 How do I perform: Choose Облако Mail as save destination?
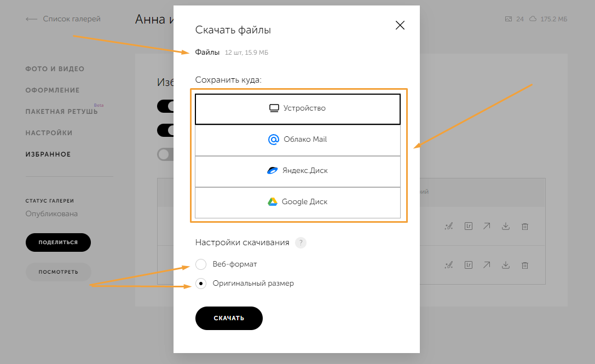298,140
